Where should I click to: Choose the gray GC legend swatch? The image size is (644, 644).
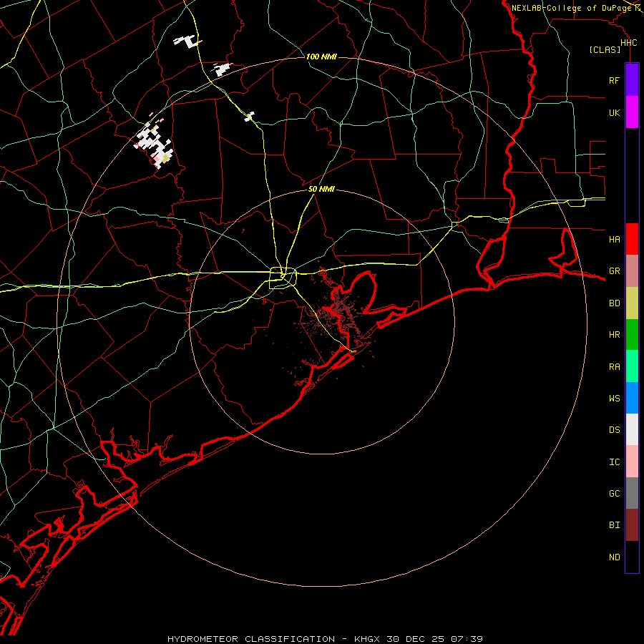click(632, 493)
